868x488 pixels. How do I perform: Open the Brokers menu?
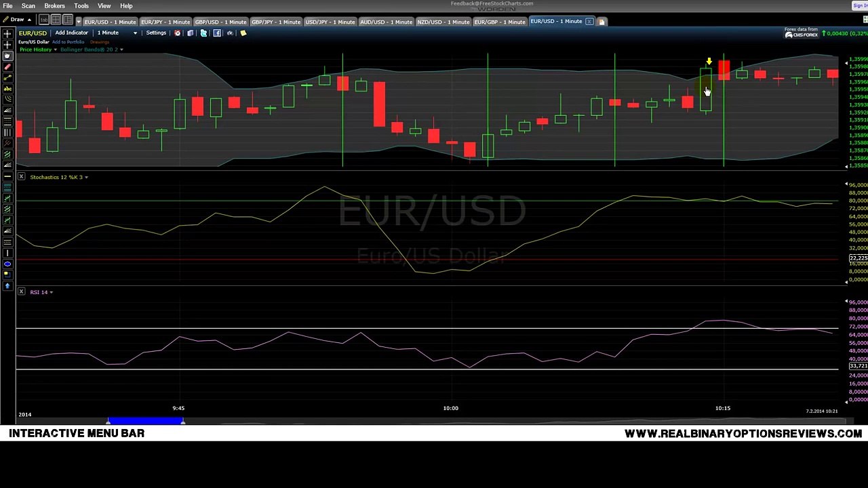point(54,5)
